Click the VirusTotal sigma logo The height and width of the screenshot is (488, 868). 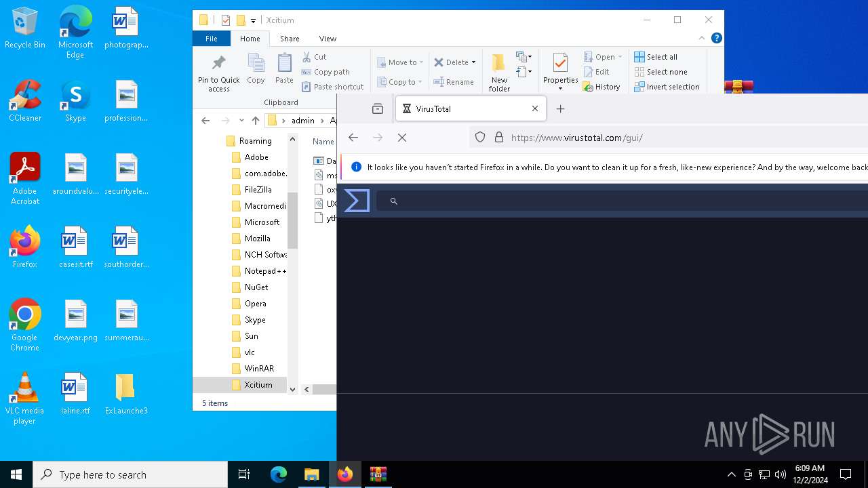tap(357, 201)
